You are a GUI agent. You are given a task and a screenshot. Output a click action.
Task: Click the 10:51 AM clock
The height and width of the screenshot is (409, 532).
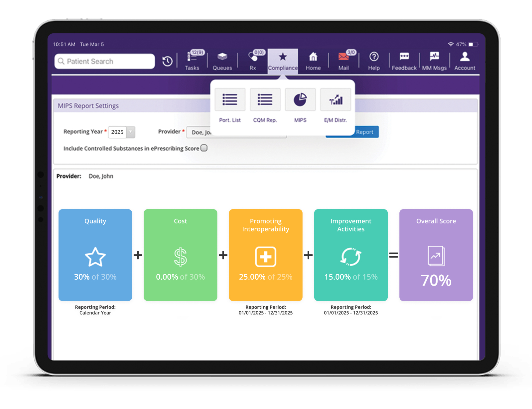(64, 44)
